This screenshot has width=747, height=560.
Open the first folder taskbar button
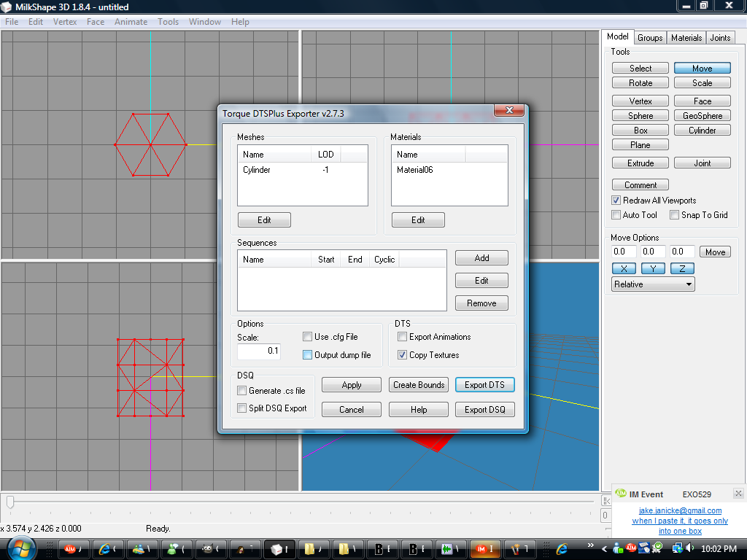[314, 549]
